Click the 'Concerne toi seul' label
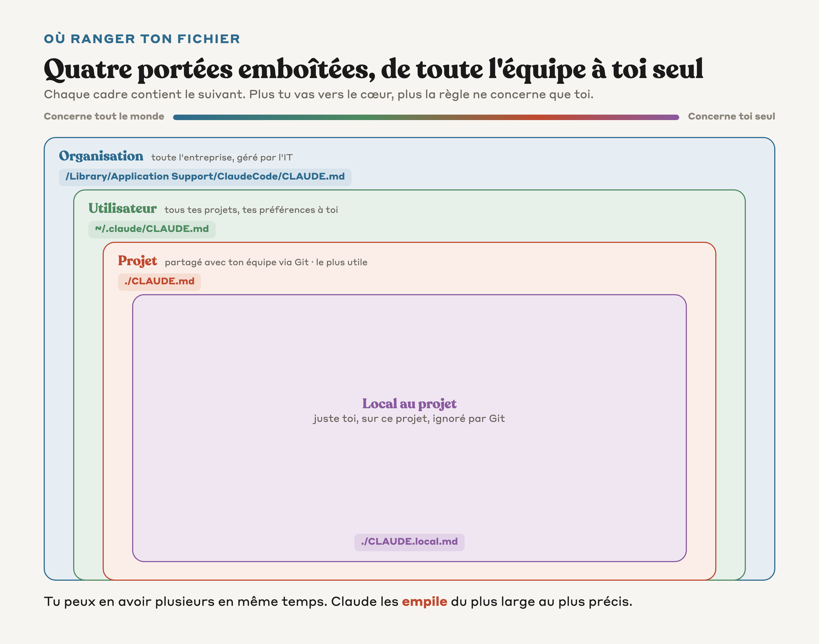819x644 pixels. coord(731,116)
